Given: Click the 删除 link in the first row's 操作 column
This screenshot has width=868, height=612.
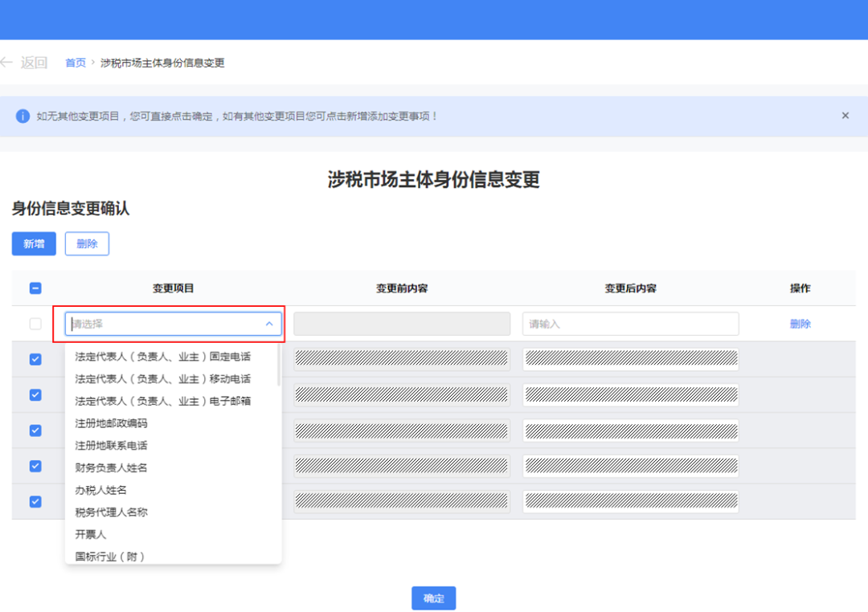Looking at the screenshot, I should tap(800, 324).
